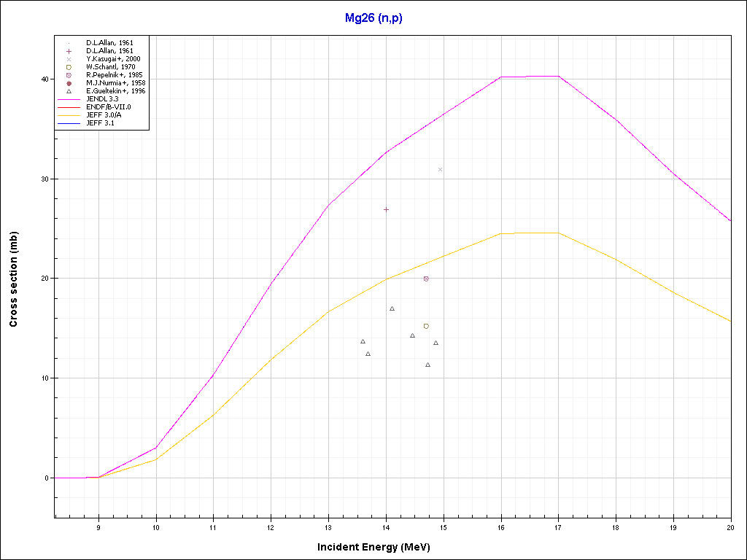
Task: Select the lowest triangle data point near 11 mb
Action: tap(427, 365)
